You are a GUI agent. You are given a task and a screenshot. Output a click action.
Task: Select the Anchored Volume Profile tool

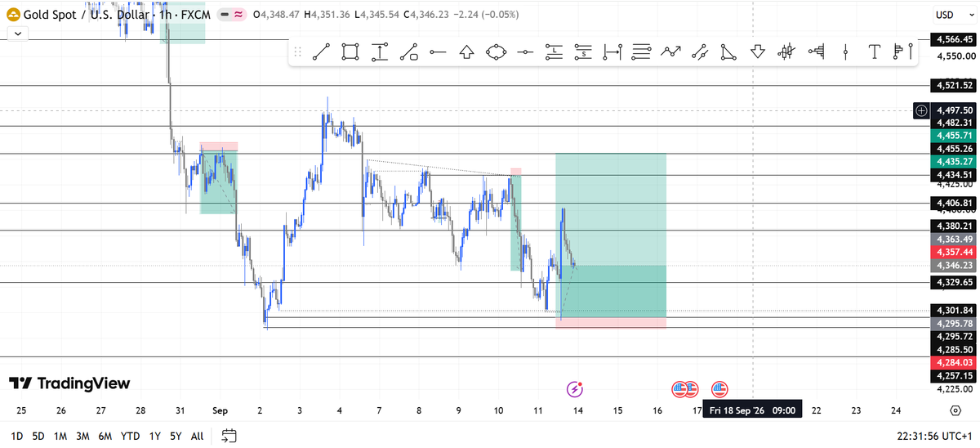pyautogui.click(x=902, y=52)
